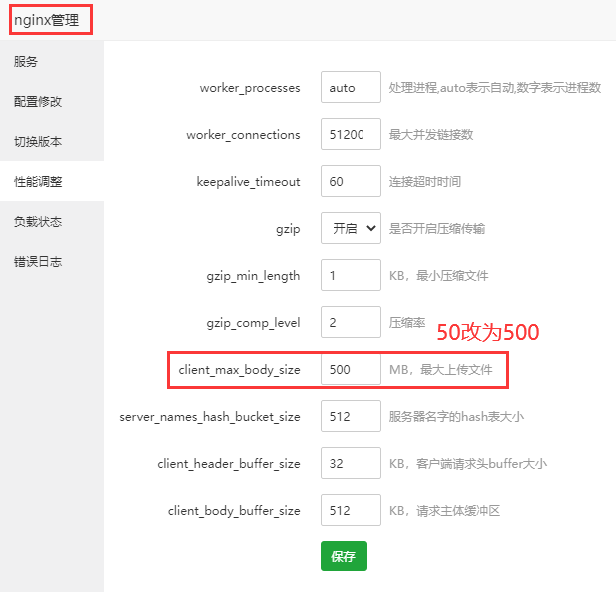Image resolution: width=616 pixels, height=592 pixels.
Task: Open the 负载状态 tab
Action: 52,222
